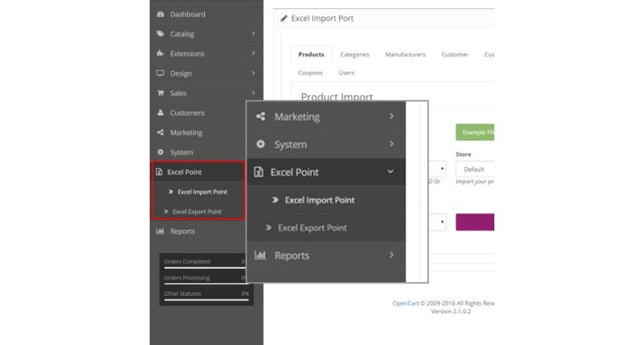
Task: Click double-arrow icon before Excel Import Point in inset
Action: [x=275, y=200]
